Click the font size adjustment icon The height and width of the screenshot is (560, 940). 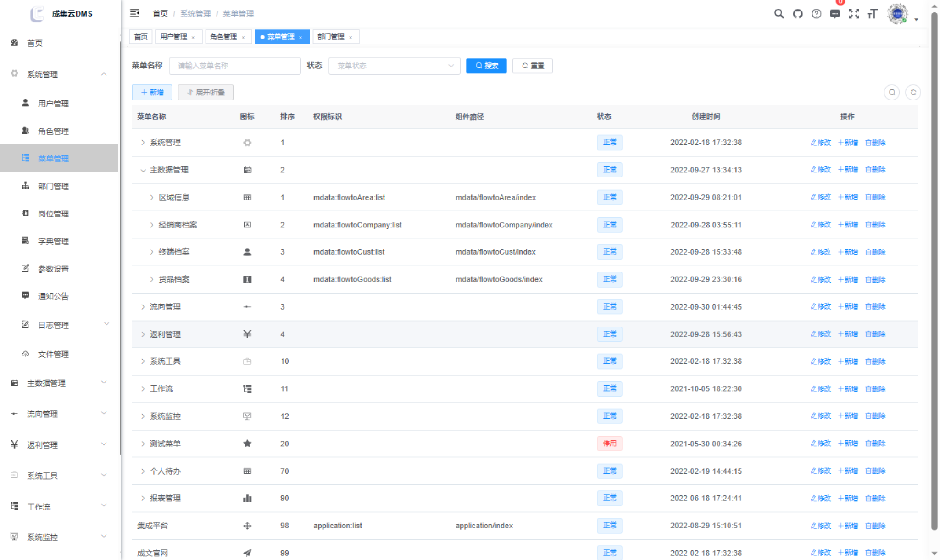(x=872, y=14)
